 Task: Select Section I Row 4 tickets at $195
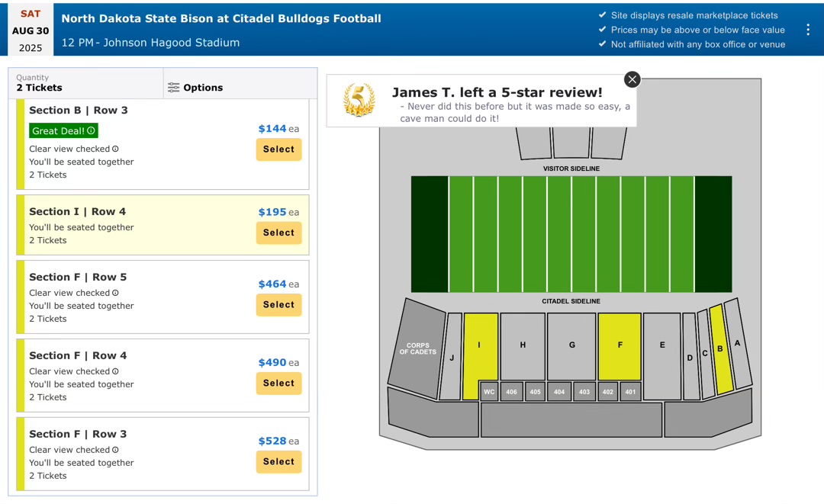[278, 233]
